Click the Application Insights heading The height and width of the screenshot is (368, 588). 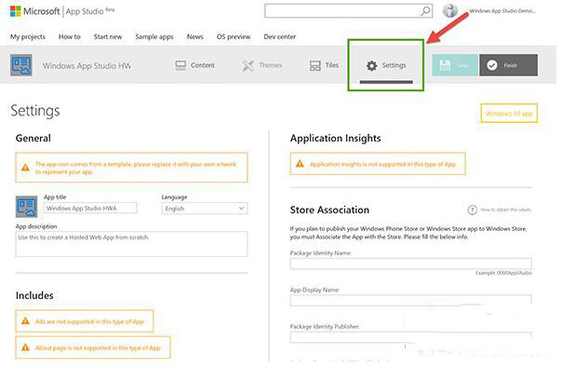coord(335,139)
